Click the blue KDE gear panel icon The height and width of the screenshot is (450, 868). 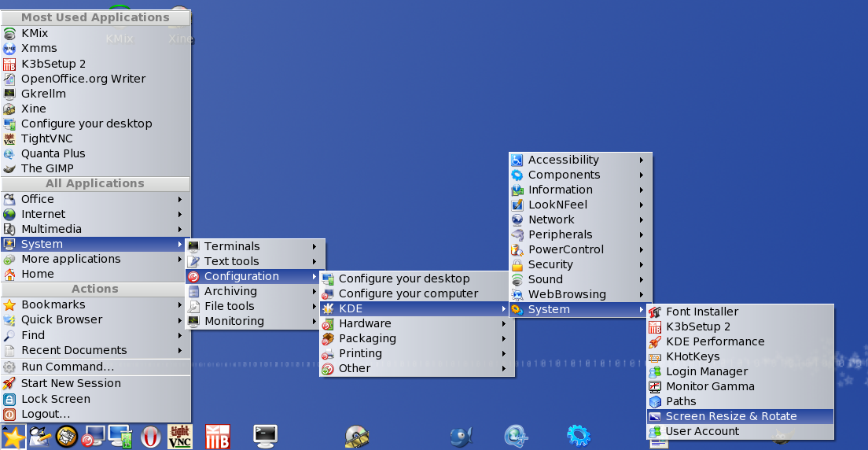[579, 437]
